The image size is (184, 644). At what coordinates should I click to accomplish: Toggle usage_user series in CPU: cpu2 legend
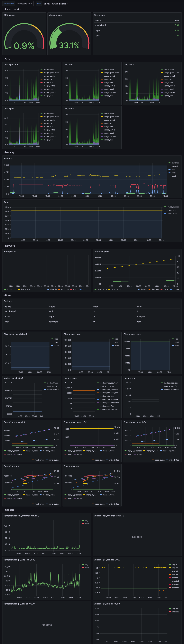[48, 140]
